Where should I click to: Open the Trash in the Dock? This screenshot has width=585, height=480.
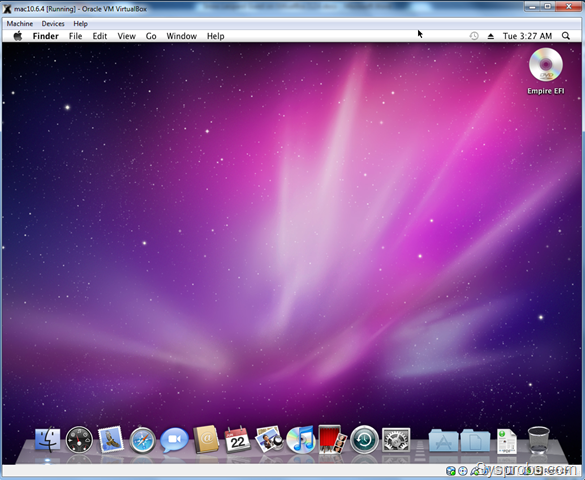pyautogui.click(x=539, y=440)
